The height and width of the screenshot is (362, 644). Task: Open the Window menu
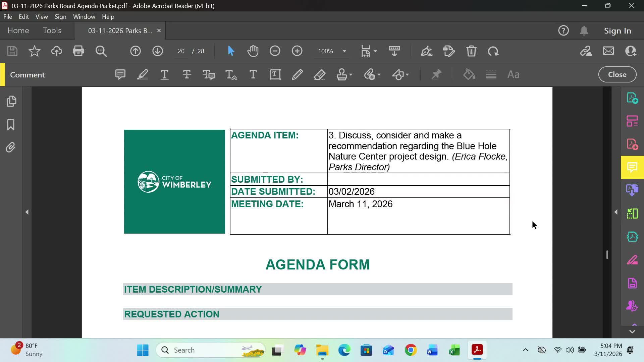84,16
